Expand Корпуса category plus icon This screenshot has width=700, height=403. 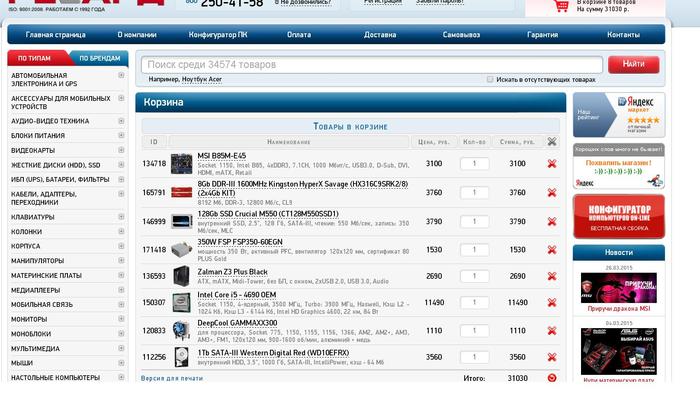tap(121, 246)
